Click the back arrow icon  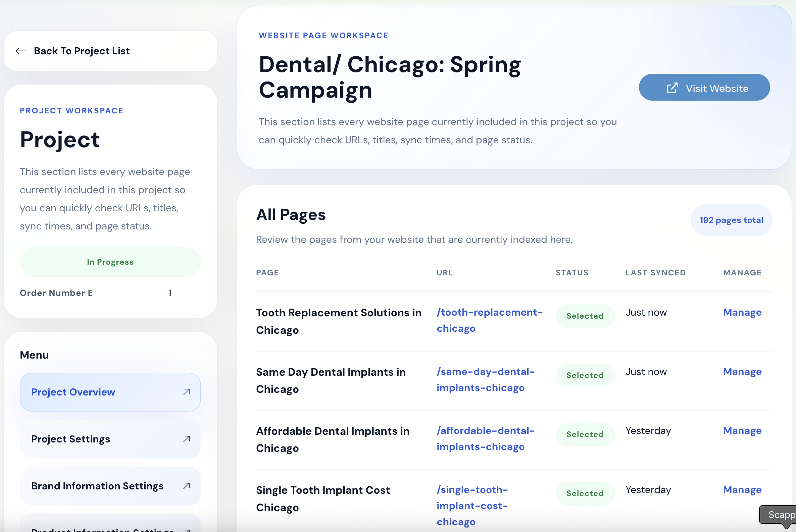21,51
